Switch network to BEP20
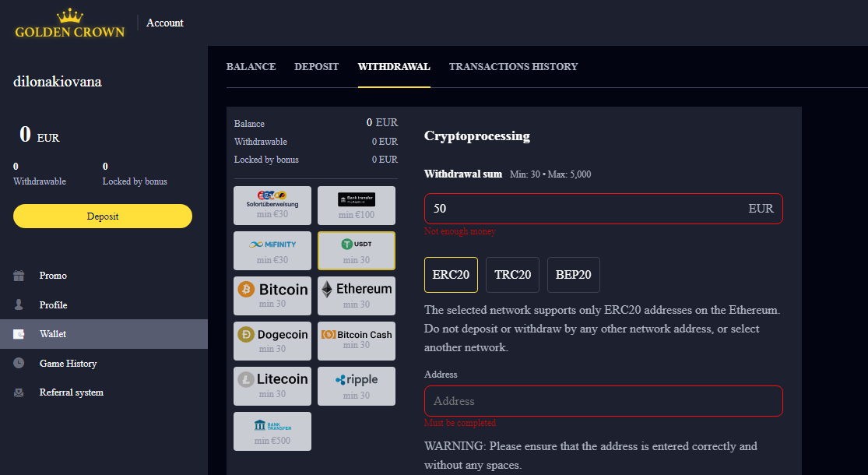 tap(573, 275)
